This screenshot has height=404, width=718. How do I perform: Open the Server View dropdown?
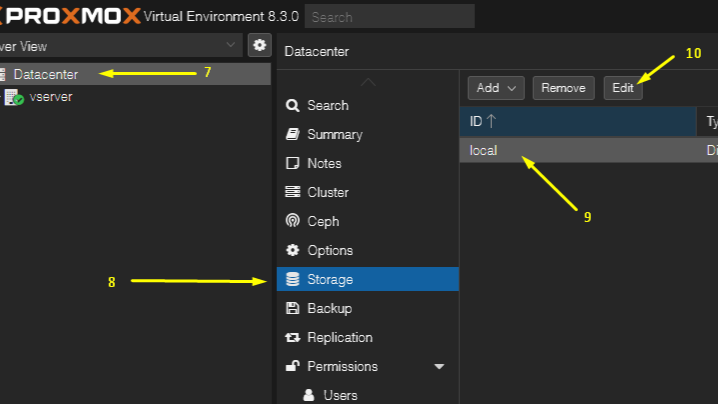(121, 46)
